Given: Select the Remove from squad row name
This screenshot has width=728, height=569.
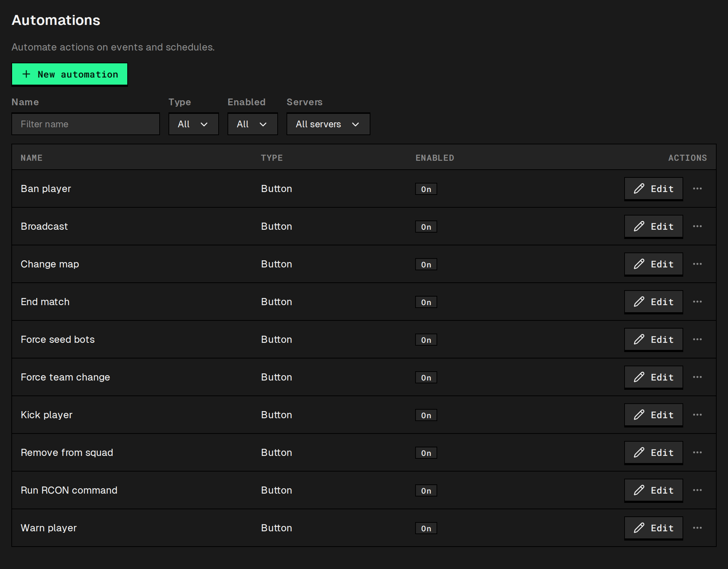Looking at the screenshot, I should 67,452.
